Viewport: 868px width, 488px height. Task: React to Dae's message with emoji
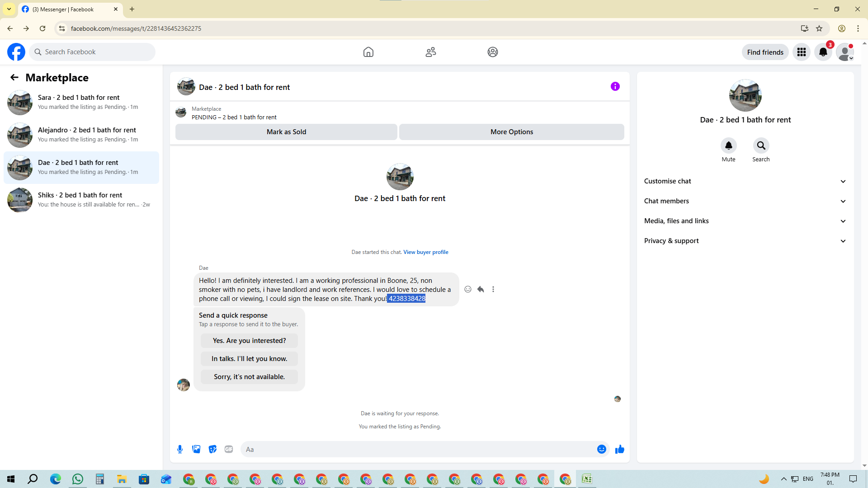pyautogui.click(x=468, y=289)
